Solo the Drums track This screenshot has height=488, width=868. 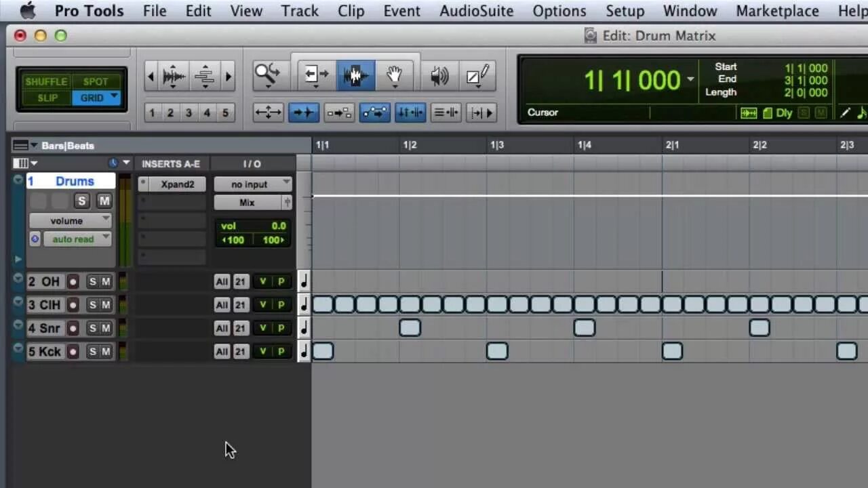[82, 201]
